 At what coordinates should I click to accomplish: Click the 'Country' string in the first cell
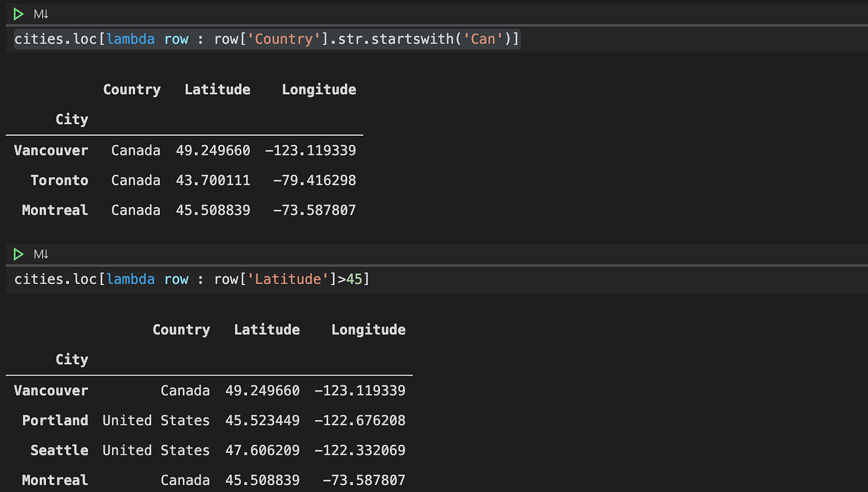click(x=283, y=38)
